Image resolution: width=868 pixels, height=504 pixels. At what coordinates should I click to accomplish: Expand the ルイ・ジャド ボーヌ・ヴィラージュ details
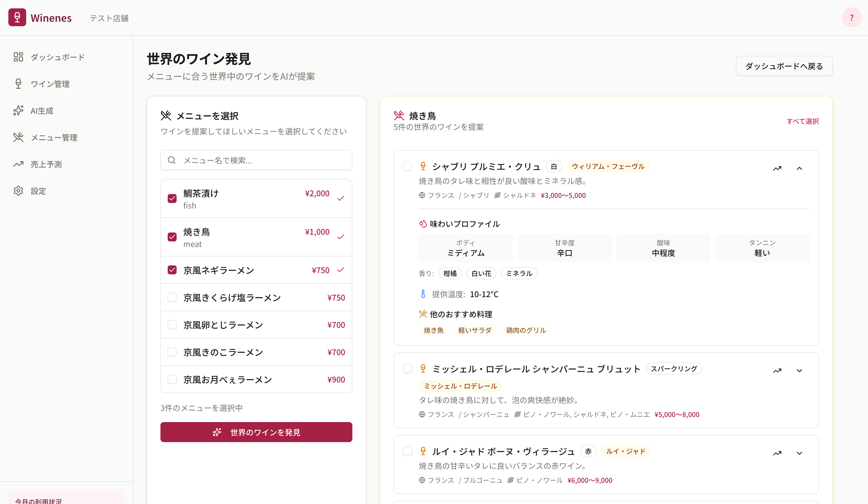(799, 453)
